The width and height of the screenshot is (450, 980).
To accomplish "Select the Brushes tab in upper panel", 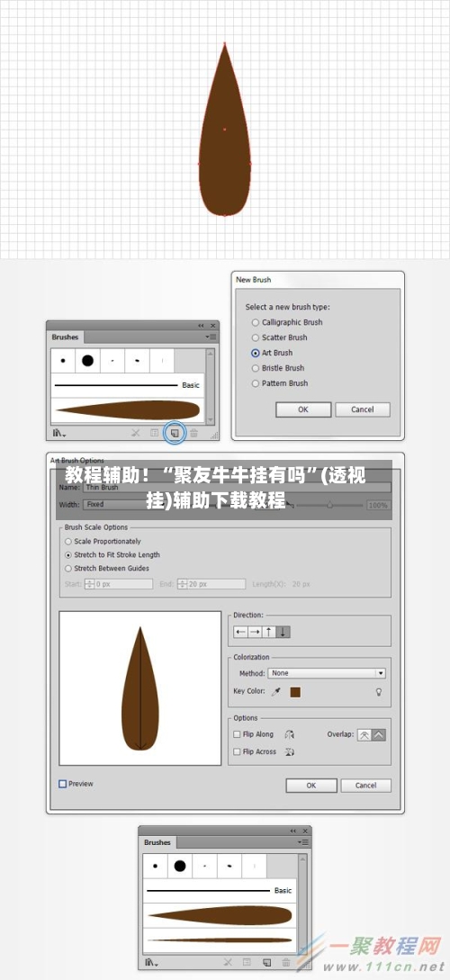I will click(x=65, y=337).
